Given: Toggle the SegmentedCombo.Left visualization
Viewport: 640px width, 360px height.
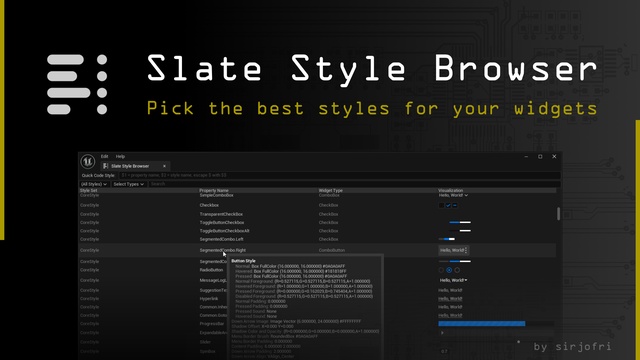Looking at the screenshot, I should coord(447,239).
